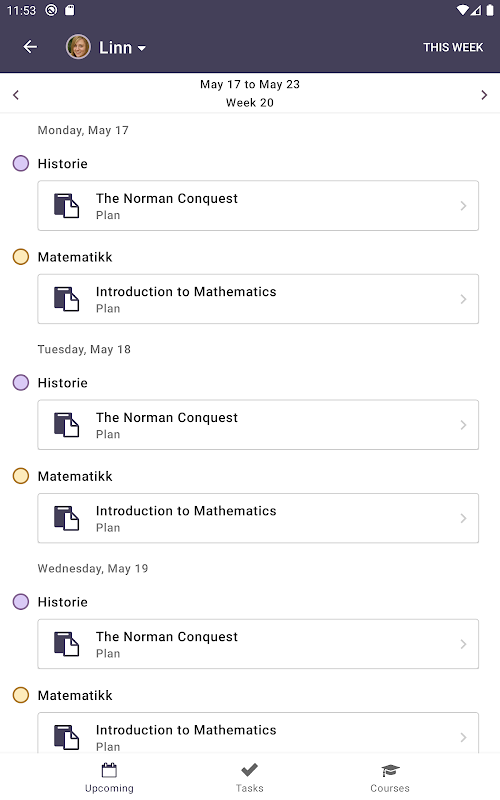Expand Tuesday's The Norman Conquest chevron
Viewport: 500px width, 800px height.
463,425
